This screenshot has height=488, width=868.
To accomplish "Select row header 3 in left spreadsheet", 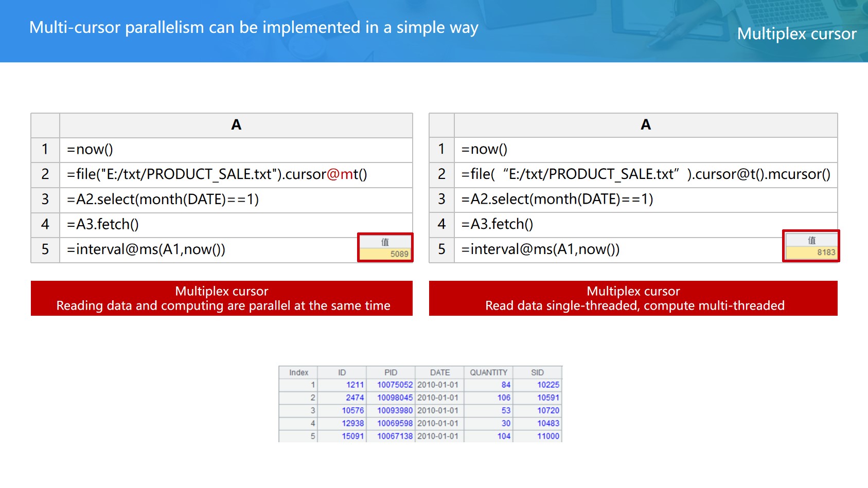I will point(45,200).
